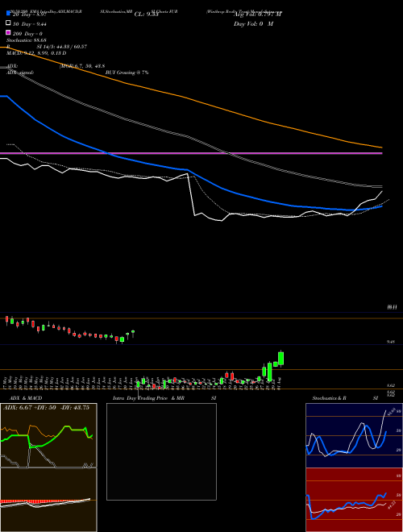Open the MACD histogram chart panel
This screenshot has height=532, width=403.
[48, 500]
